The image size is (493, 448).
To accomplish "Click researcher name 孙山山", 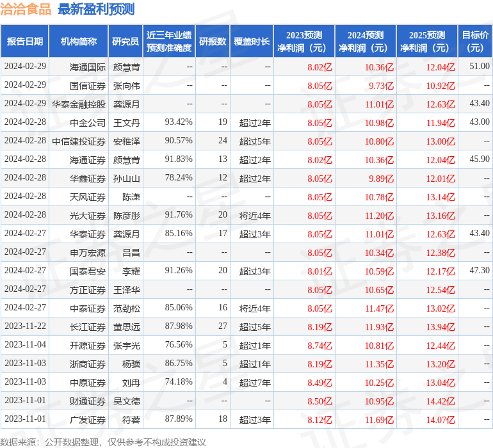I will click(126, 179).
